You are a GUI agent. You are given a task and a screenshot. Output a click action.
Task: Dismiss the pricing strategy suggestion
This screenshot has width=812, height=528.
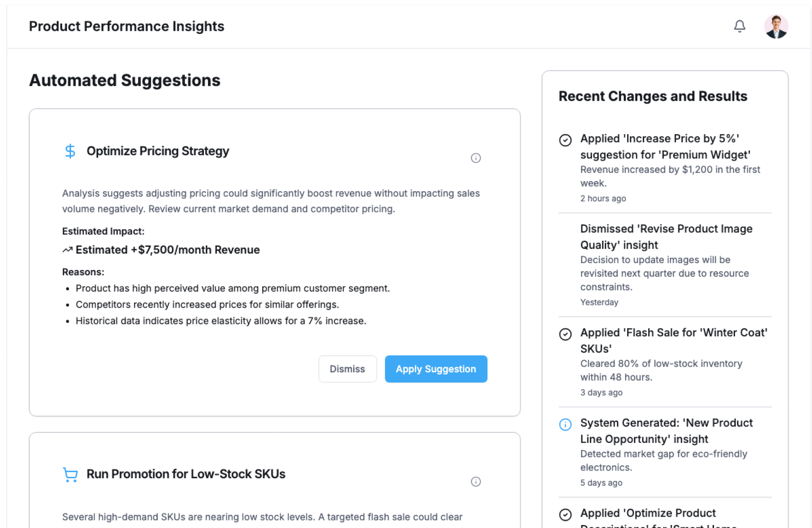coord(347,369)
